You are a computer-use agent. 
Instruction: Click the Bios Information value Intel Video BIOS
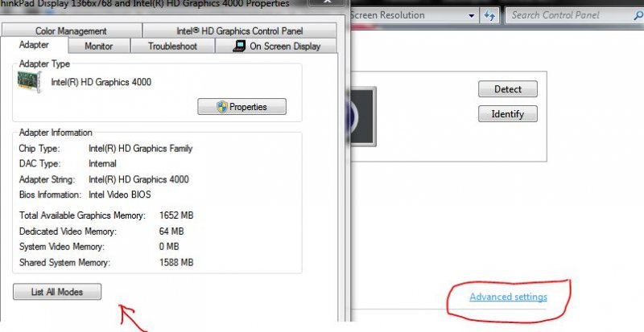[x=119, y=195]
